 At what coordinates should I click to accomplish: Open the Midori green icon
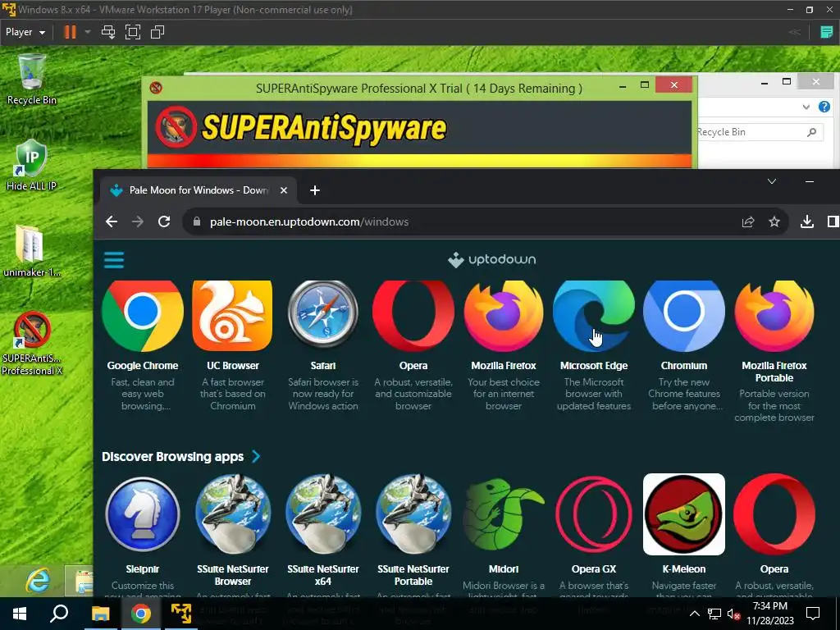[x=504, y=514]
